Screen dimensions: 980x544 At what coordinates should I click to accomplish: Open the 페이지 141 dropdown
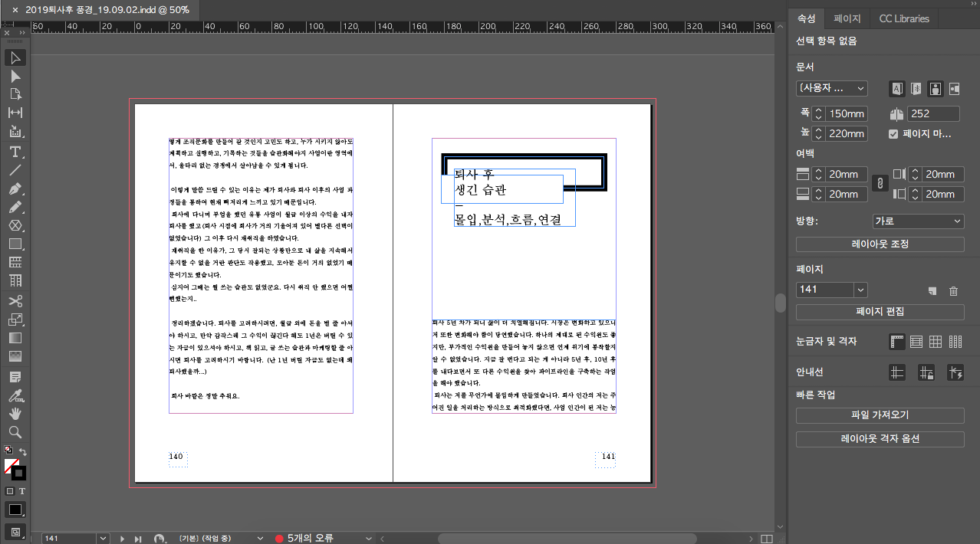point(831,289)
